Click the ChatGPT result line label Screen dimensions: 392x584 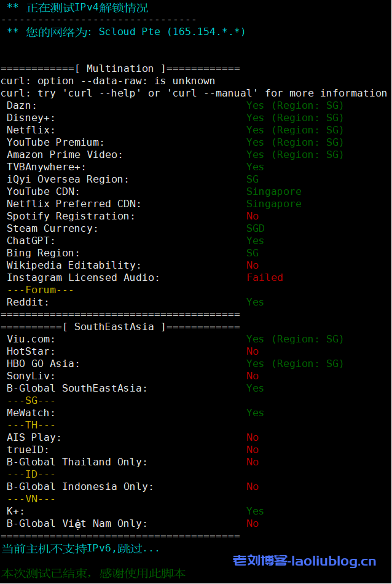(31, 240)
